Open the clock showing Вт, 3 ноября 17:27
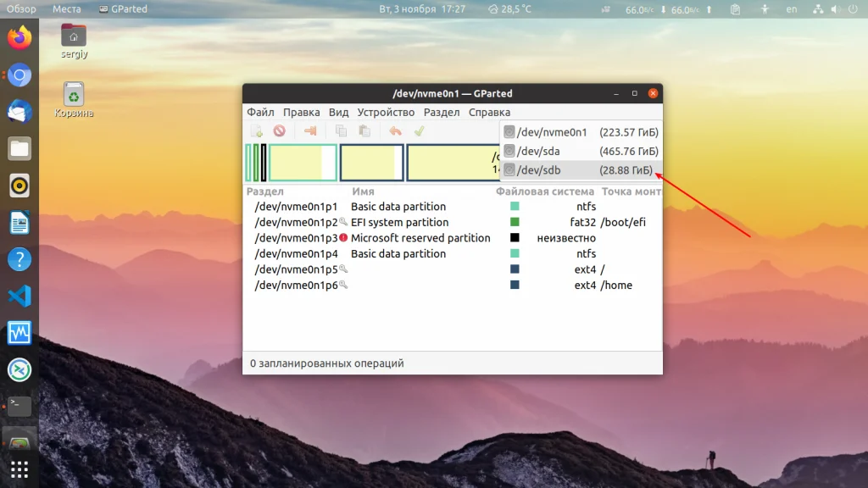 click(x=422, y=8)
